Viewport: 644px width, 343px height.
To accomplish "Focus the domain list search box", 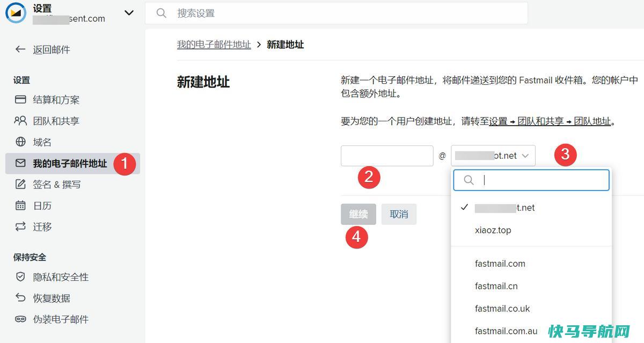I will coord(531,180).
